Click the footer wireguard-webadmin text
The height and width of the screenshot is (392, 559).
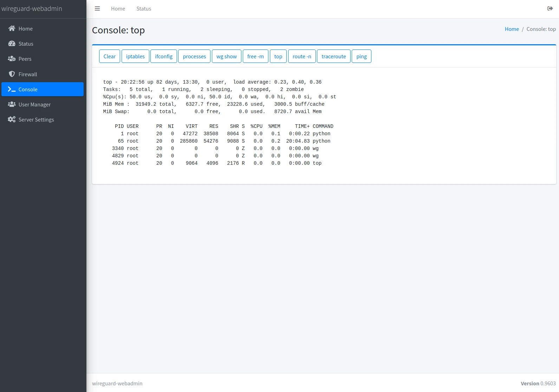pos(117,384)
